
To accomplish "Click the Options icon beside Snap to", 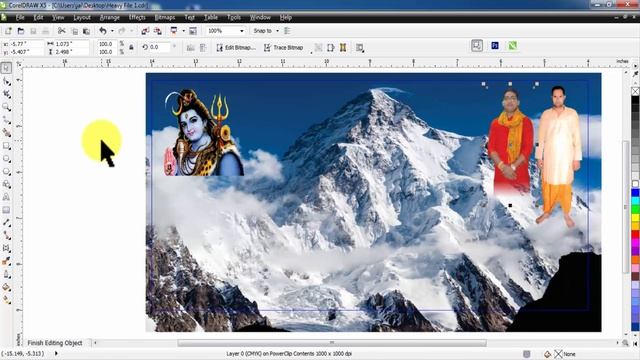I will (x=287, y=31).
